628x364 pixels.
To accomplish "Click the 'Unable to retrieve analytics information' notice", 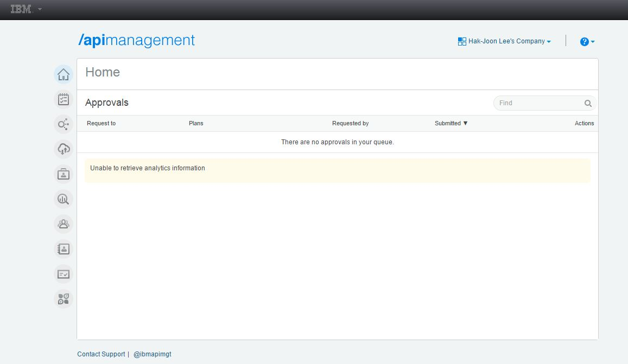I will click(x=338, y=170).
